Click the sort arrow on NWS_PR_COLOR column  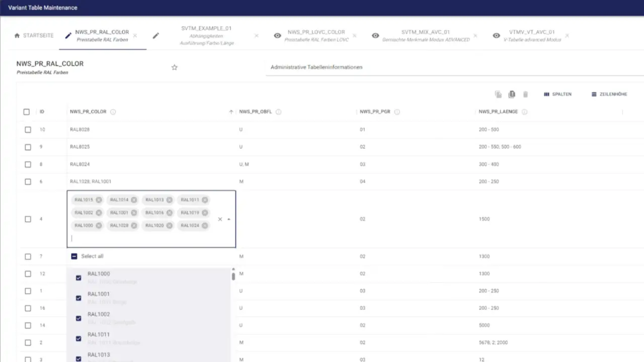(x=231, y=111)
